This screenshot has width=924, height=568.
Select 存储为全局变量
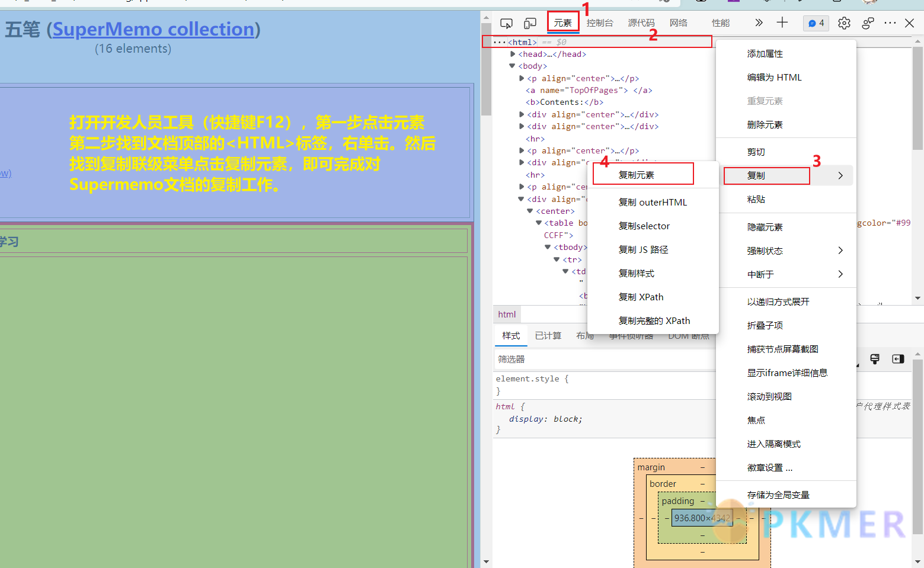tap(786, 495)
